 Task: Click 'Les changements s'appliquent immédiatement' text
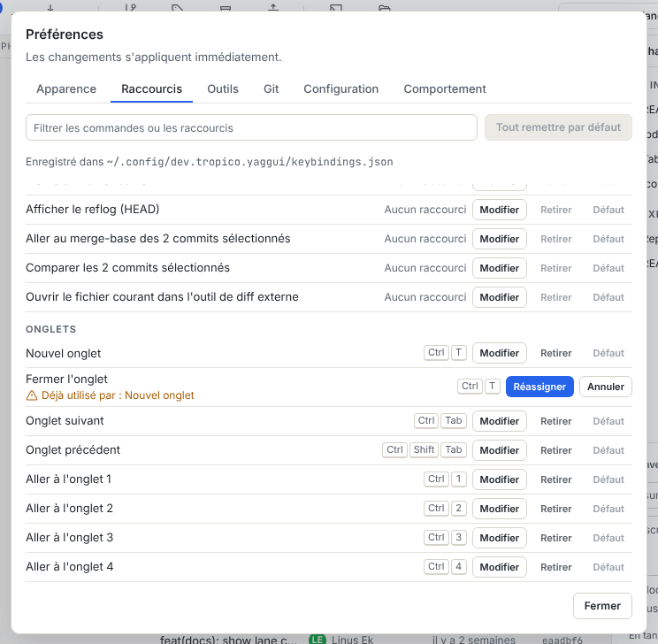click(x=154, y=57)
